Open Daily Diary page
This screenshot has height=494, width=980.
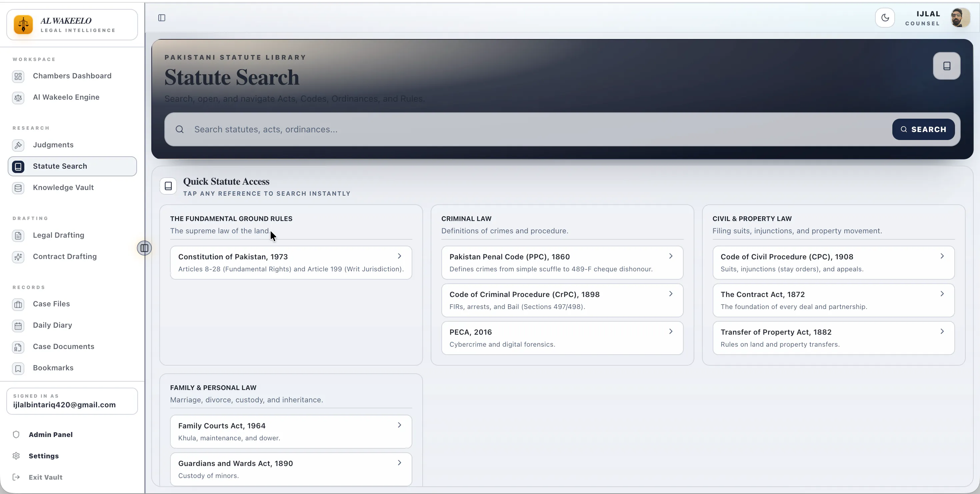click(x=72, y=326)
